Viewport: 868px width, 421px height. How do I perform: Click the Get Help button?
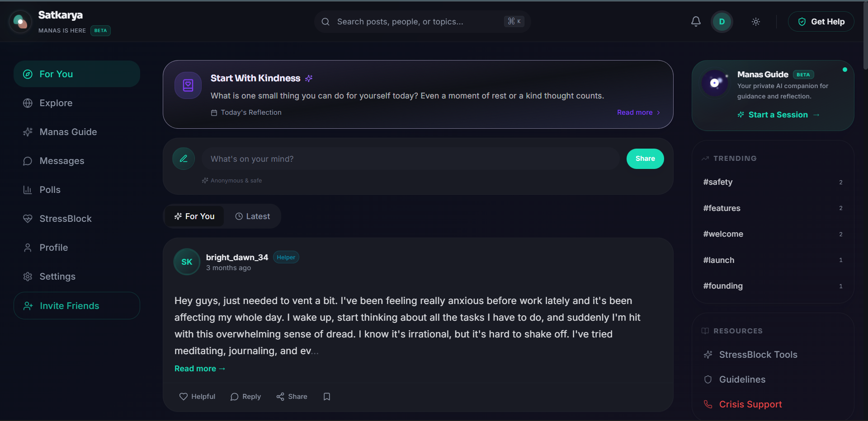coord(821,22)
